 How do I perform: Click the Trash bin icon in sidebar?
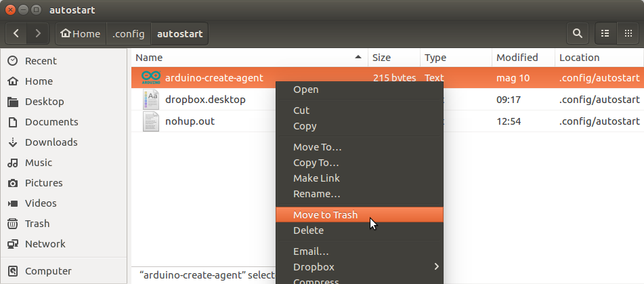pyautogui.click(x=13, y=224)
